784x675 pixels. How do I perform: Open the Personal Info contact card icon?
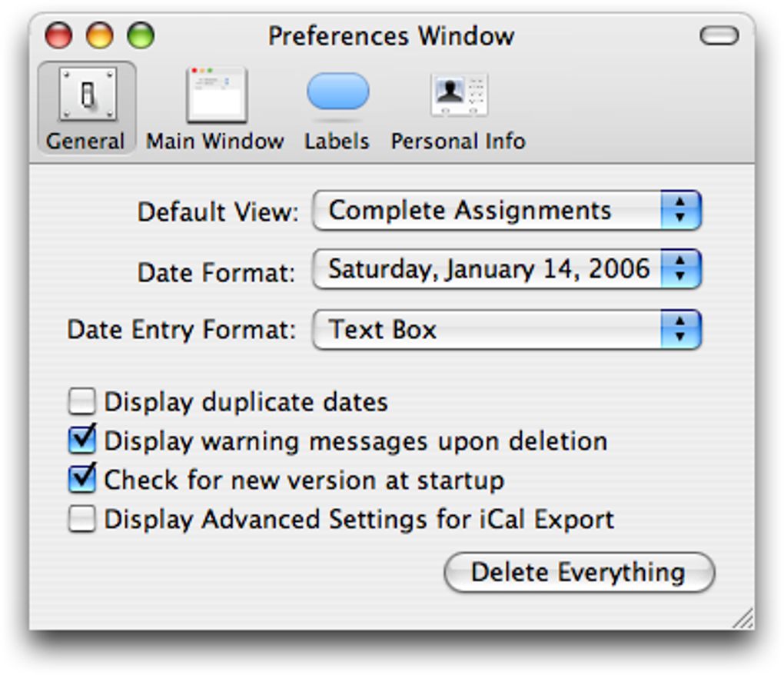tap(459, 95)
